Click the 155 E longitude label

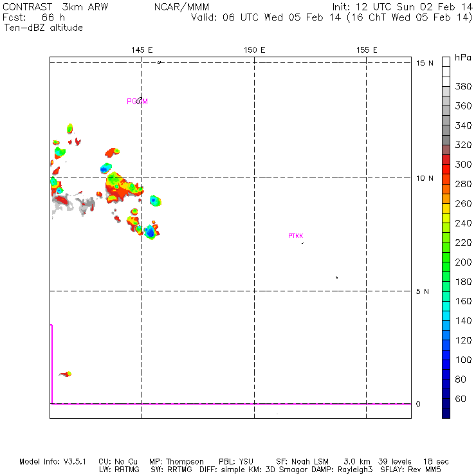[x=367, y=50]
